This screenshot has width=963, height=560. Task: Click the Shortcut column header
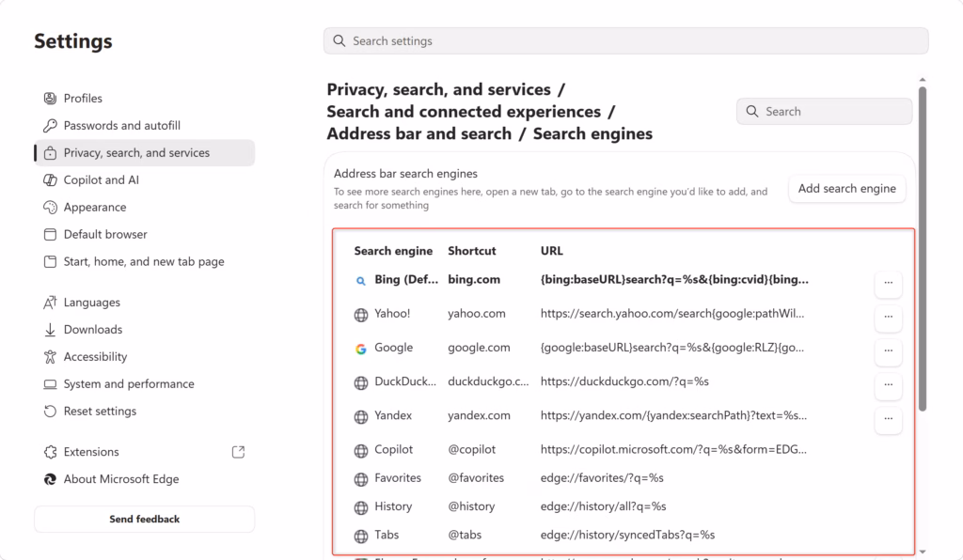coord(472,251)
